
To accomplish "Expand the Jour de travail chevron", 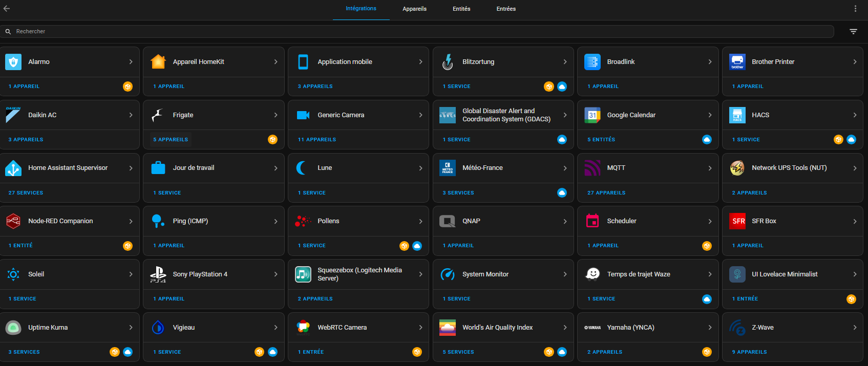I will (x=276, y=168).
